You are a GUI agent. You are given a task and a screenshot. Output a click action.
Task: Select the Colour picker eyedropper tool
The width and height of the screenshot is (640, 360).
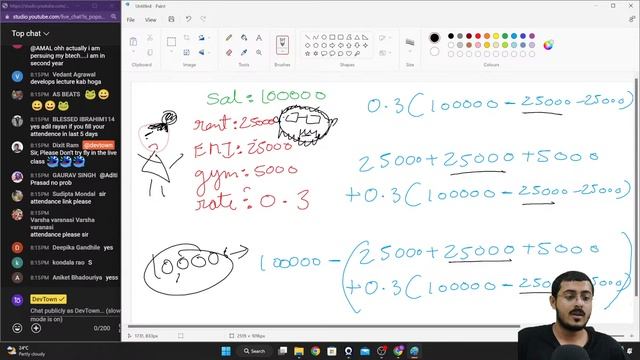(x=244, y=52)
